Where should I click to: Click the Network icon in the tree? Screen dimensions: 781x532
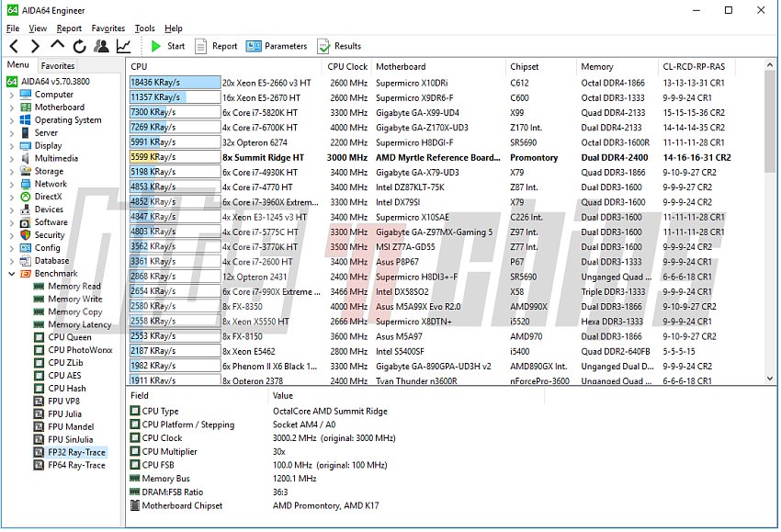(x=26, y=184)
